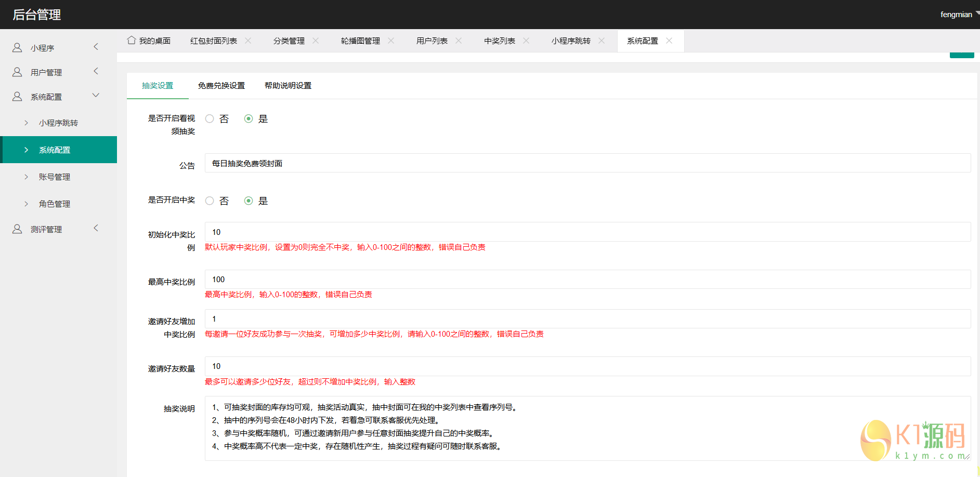The width and height of the screenshot is (980, 477).
Task: Select 否 for 是否开启看视频抽奖
Action: (x=210, y=118)
